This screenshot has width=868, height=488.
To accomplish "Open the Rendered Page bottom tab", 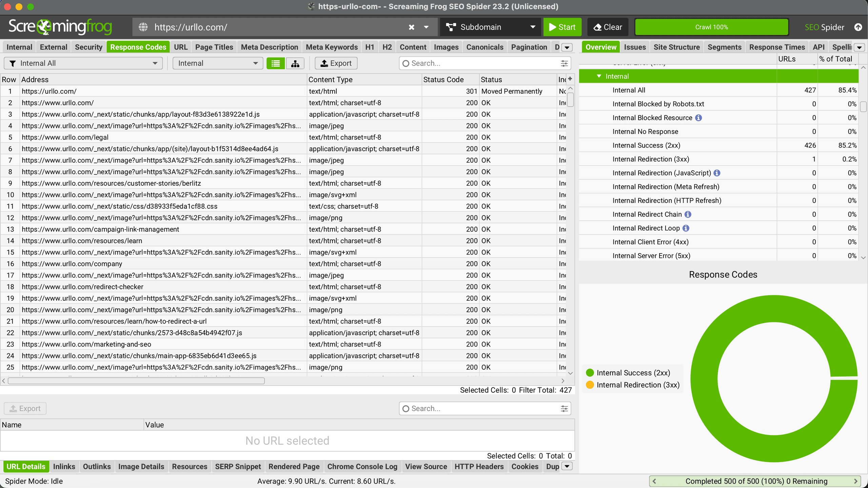I will coord(294,467).
